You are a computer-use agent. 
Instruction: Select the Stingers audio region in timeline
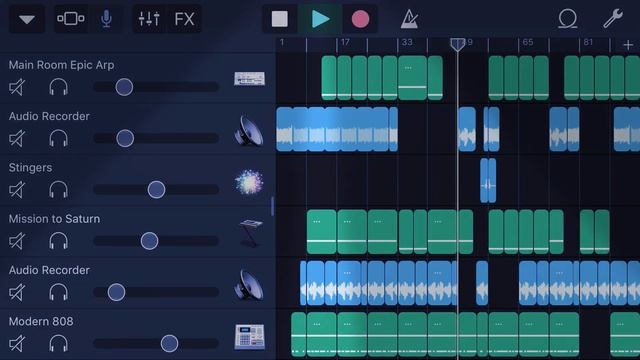pos(488,180)
